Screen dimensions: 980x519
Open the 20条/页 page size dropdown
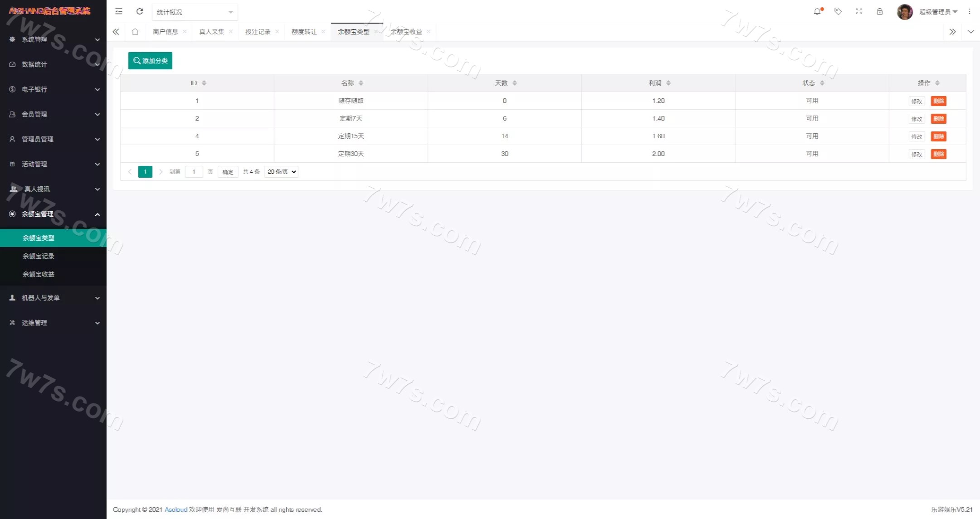click(281, 172)
